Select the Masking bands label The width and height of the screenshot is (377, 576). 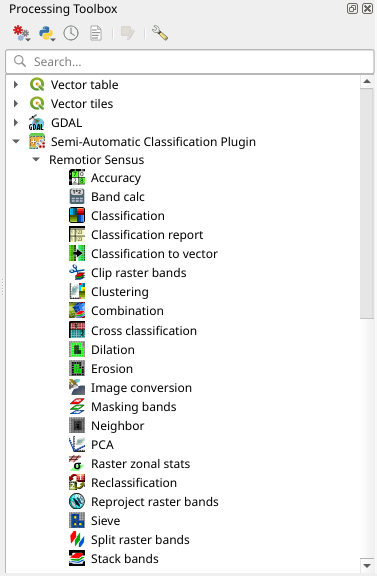(x=134, y=407)
